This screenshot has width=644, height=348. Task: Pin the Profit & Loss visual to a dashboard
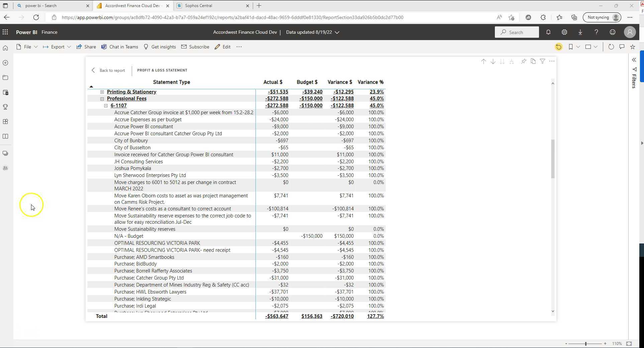coord(524,61)
